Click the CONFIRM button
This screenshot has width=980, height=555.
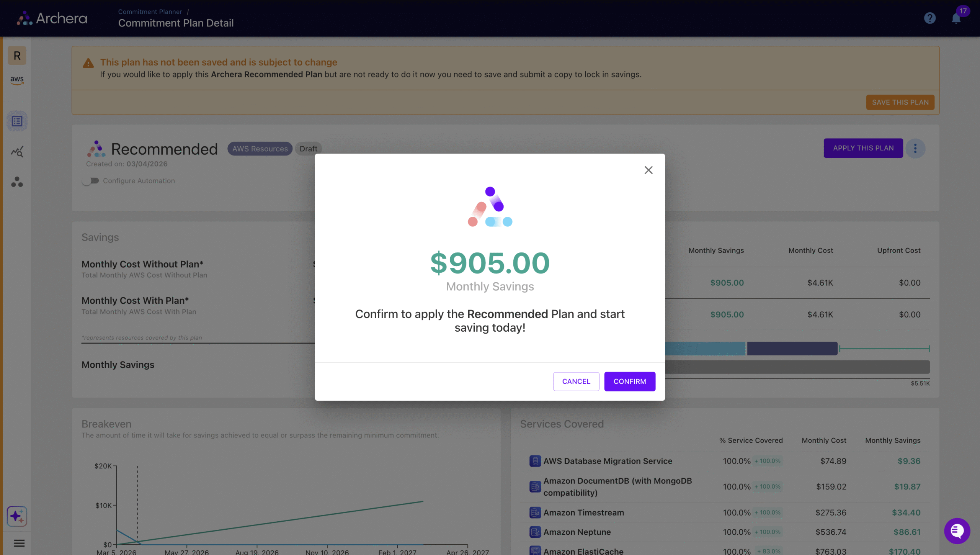630,381
